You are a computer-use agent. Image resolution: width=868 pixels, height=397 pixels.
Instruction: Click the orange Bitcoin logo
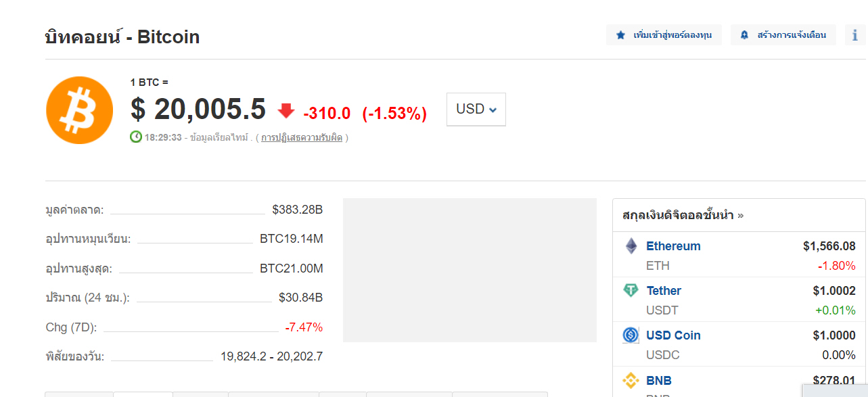[79, 110]
